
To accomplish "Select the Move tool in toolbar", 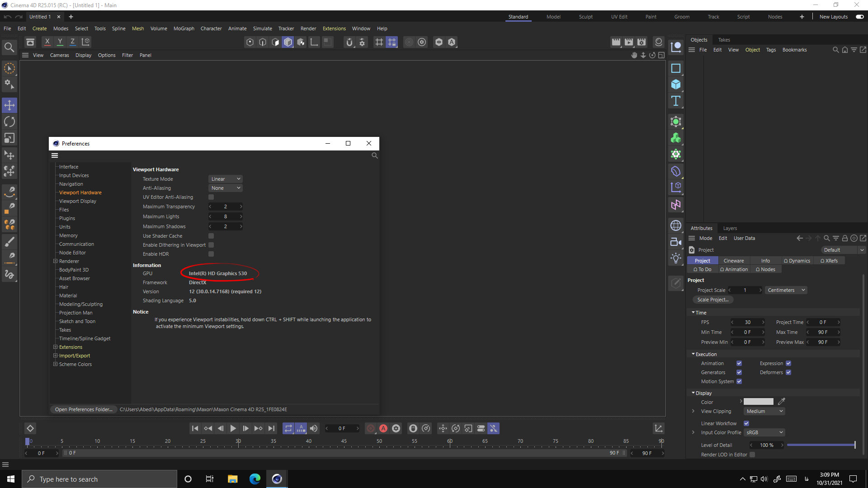I will 9,104.
